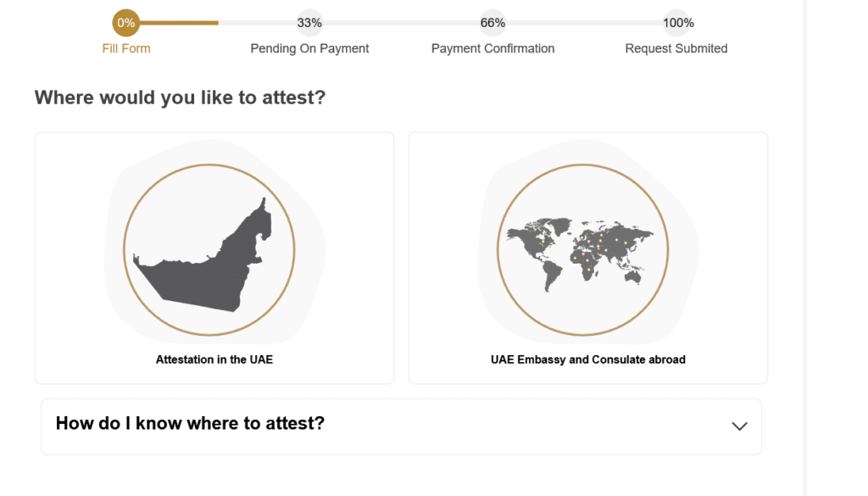Choose UAE Embassy and Consulate abroad label

tap(588, 359)
